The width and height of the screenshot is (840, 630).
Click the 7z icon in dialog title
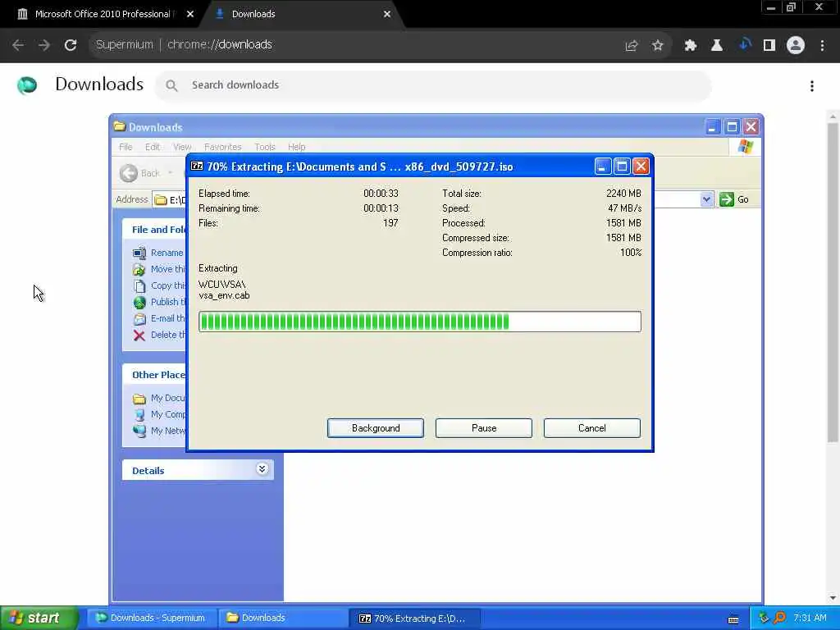coord(197,166)
